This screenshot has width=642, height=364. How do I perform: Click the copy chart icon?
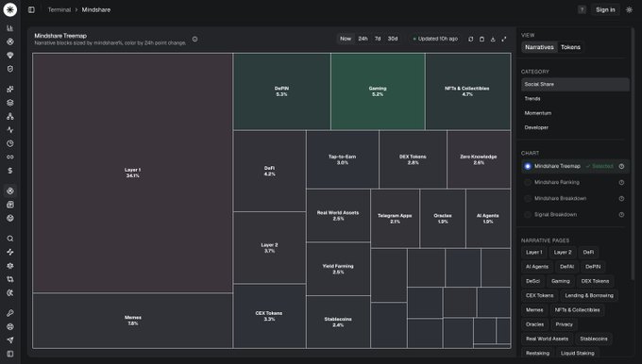coord(481,39)
